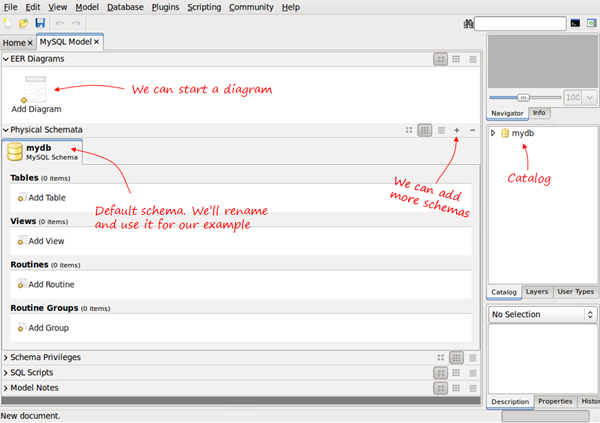Set Model Notes to list view
The height and width of the screenshot is (423, 600).
click(473, 388)
